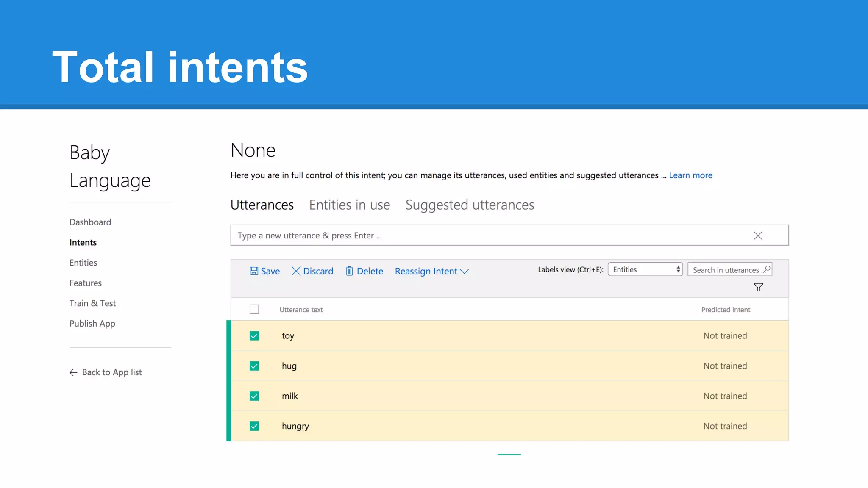
Task: Go to Train & Test in sidebar
Action: [x=92, y=303]
